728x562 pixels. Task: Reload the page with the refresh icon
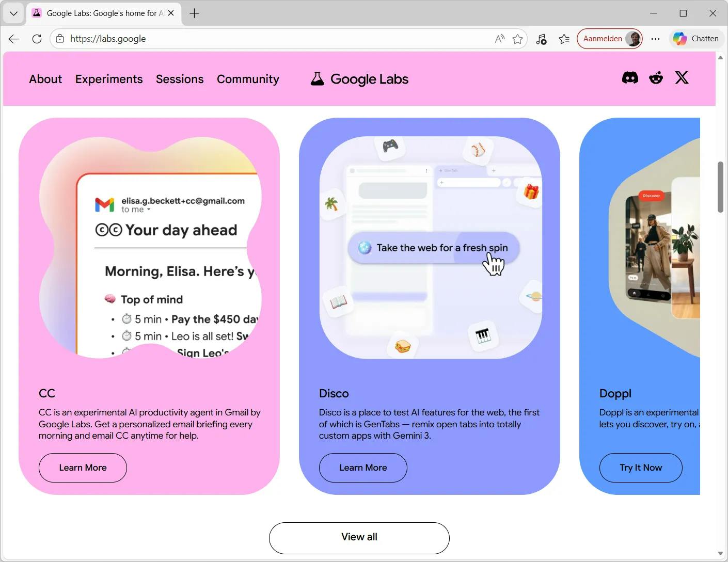point(37,39)
